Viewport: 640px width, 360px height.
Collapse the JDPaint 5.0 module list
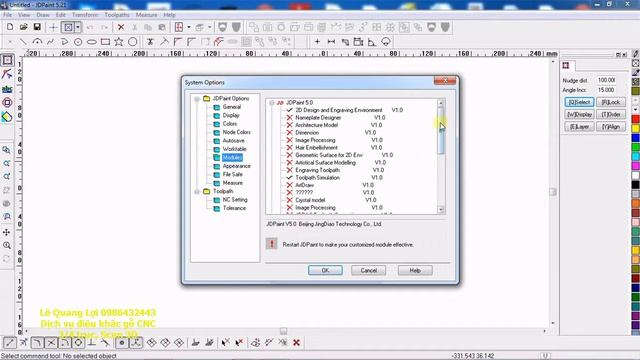coord(271,103)
